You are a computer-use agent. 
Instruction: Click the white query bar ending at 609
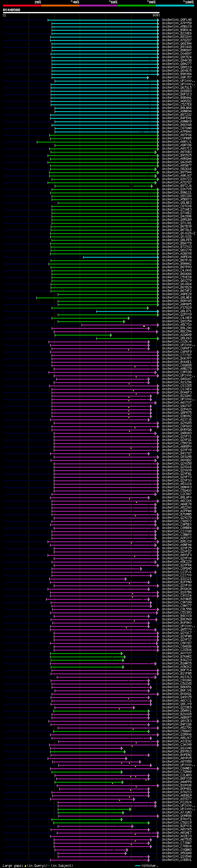click(x=81, y=13)
